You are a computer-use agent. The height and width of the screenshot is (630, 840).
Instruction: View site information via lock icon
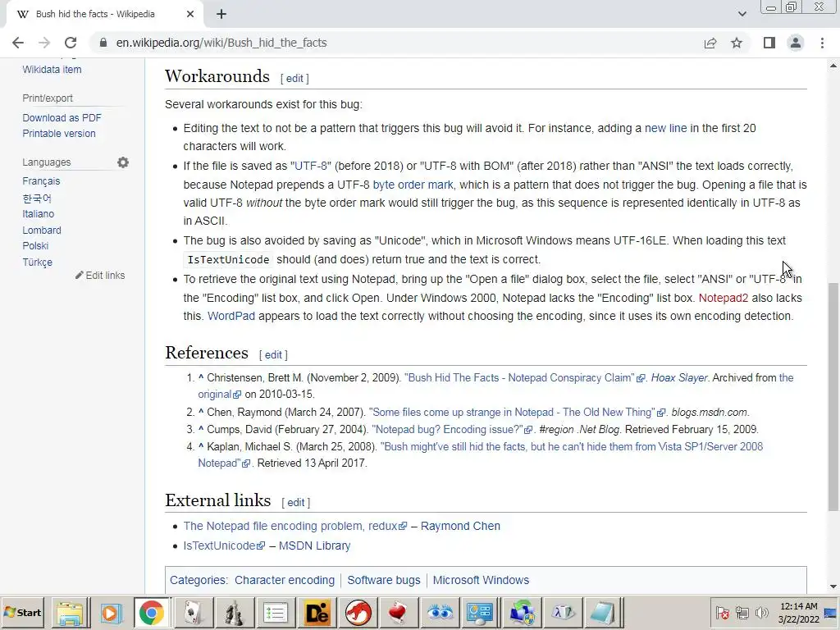click(x=103, y=43)
